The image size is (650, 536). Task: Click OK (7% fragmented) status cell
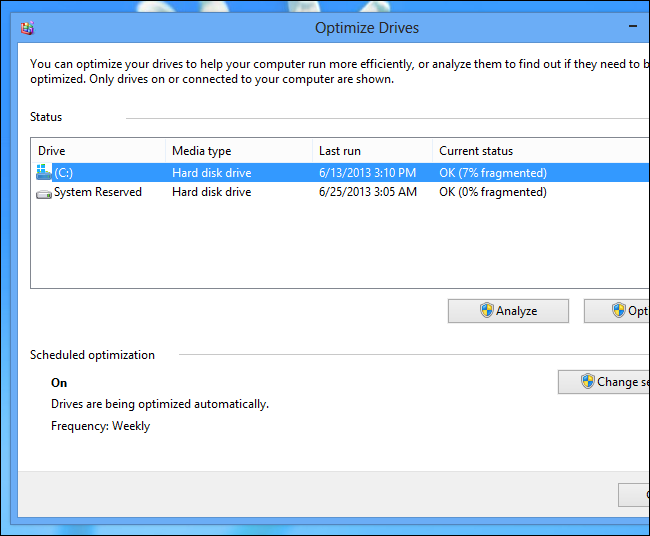[x=493, y=173]
